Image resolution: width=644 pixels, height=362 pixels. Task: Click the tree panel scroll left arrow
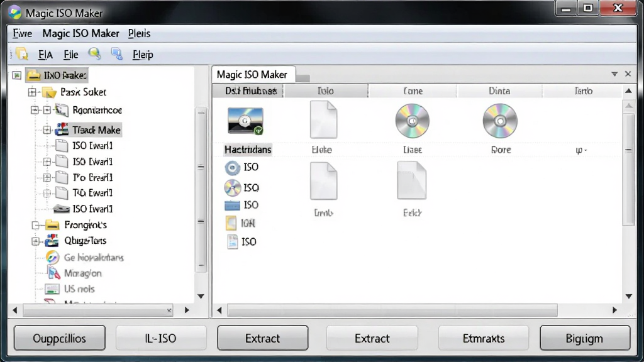click(x=15, y=310)
